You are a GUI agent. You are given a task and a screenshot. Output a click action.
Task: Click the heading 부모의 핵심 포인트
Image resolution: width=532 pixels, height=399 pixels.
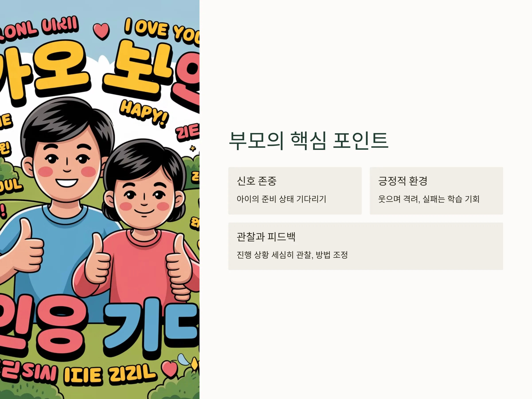(x=308, y=141)
